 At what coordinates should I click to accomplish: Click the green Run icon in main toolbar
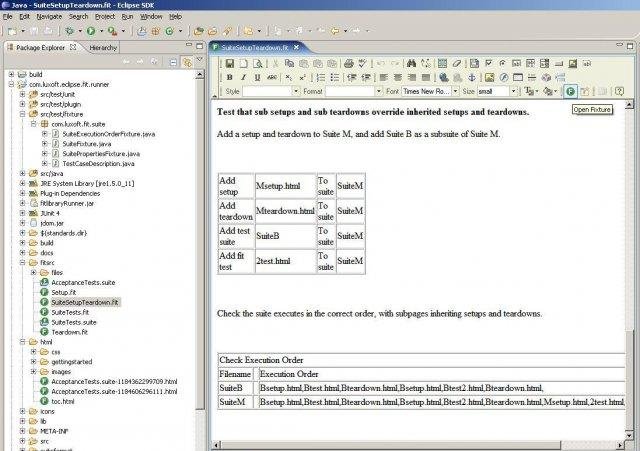(91, 31)
